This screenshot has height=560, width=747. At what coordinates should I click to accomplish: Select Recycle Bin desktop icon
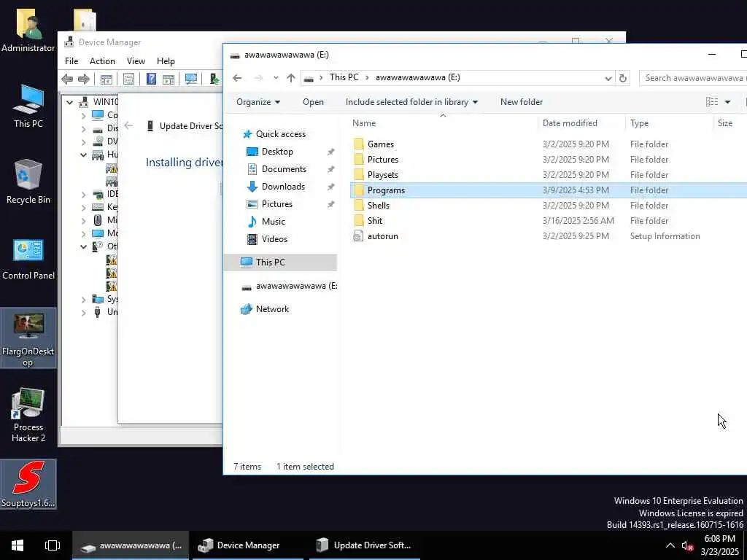click(28, 182)
